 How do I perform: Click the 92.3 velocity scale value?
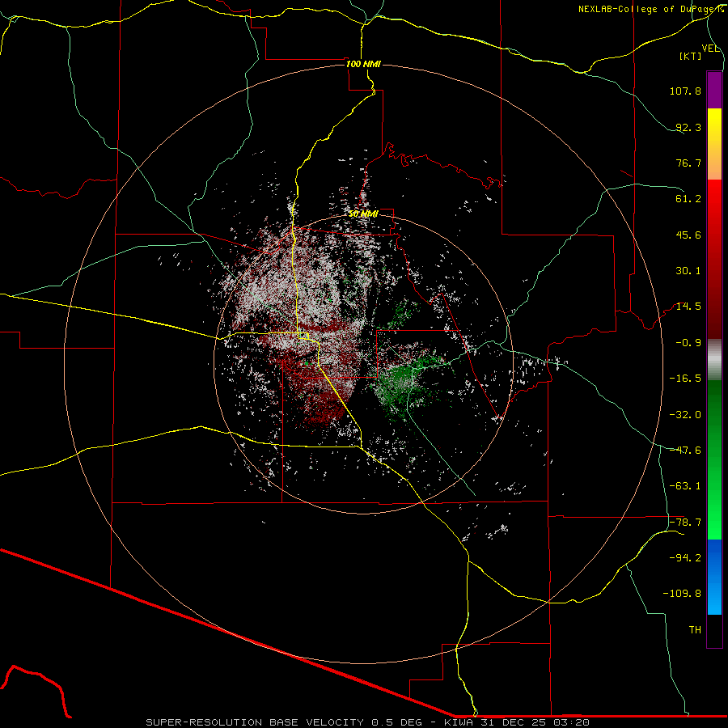tap(688, 127)
